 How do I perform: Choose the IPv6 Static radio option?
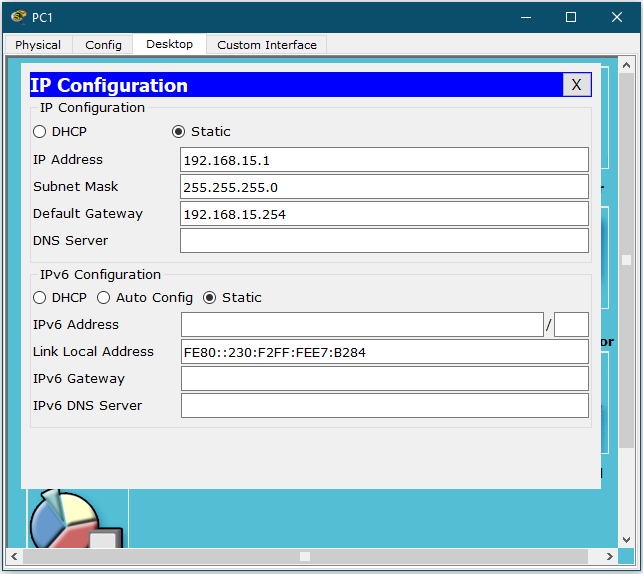pyautogui.click(x=210, y=298)
